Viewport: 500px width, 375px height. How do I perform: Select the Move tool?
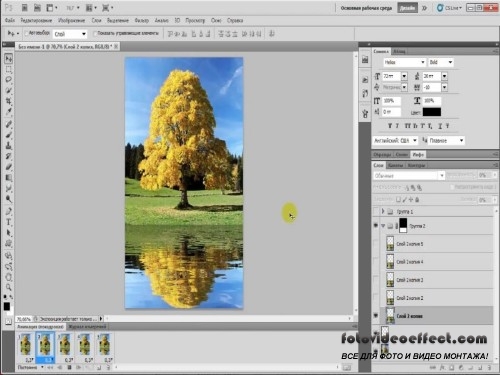9,59
